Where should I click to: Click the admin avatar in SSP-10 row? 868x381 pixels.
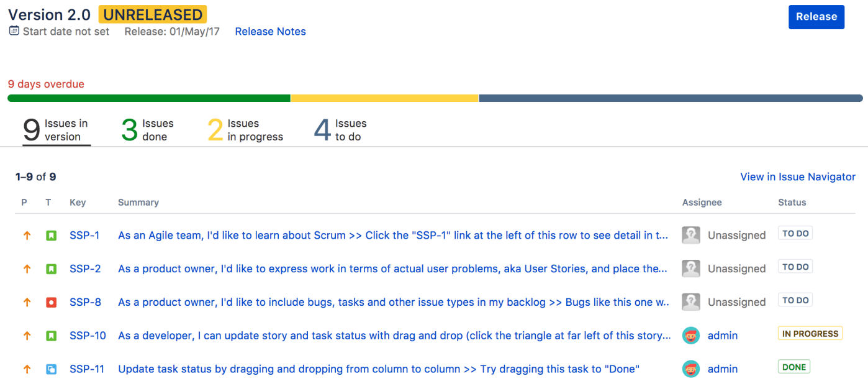coord(691,336)
